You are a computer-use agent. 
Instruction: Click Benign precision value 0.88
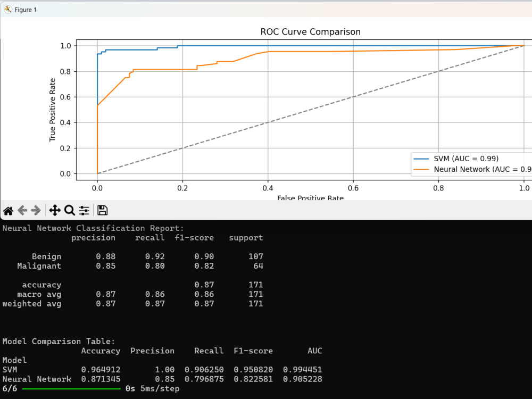click(105, 256)
